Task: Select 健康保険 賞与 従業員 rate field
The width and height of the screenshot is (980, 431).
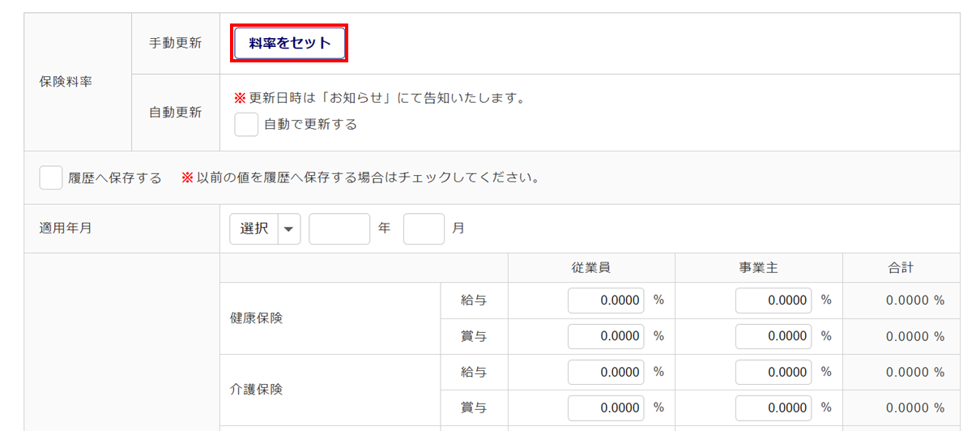Action: [x=606, y=336]
